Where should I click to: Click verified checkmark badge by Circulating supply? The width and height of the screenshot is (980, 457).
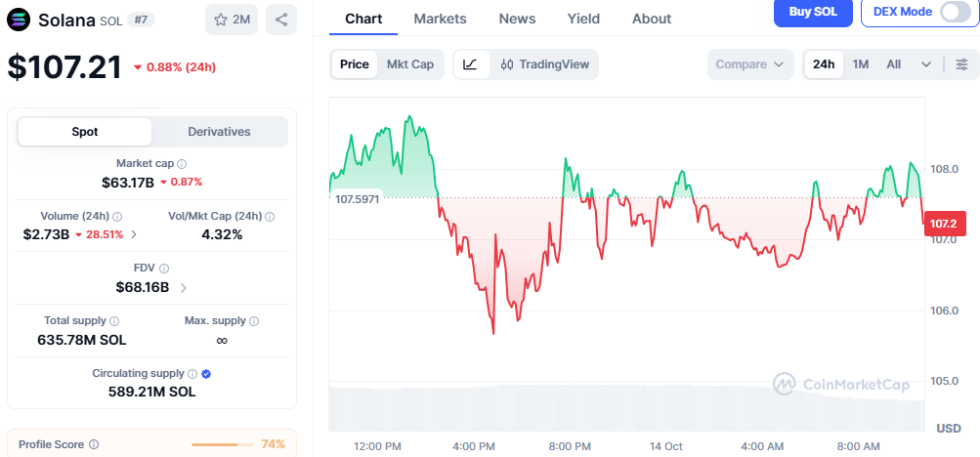pos(207,374)
